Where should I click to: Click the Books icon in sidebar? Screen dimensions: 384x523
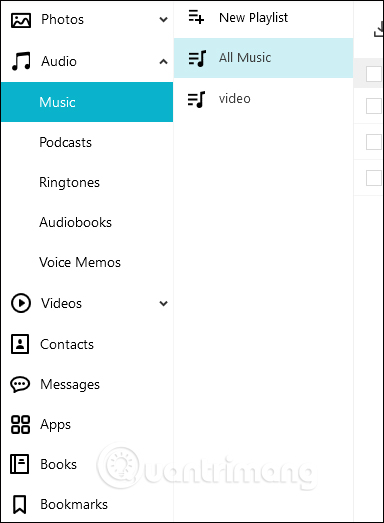point(20,464)
